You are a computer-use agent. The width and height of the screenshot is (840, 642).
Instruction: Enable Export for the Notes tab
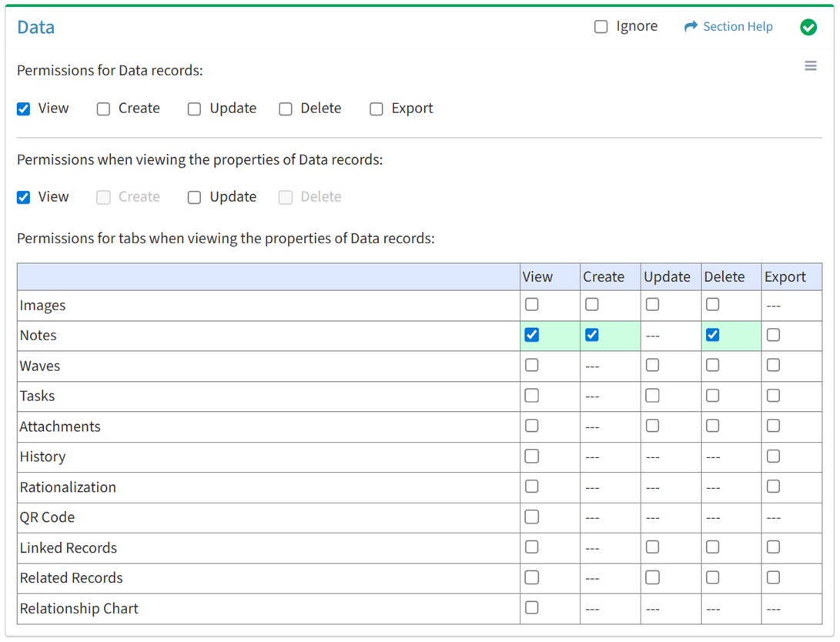point(773,335)
